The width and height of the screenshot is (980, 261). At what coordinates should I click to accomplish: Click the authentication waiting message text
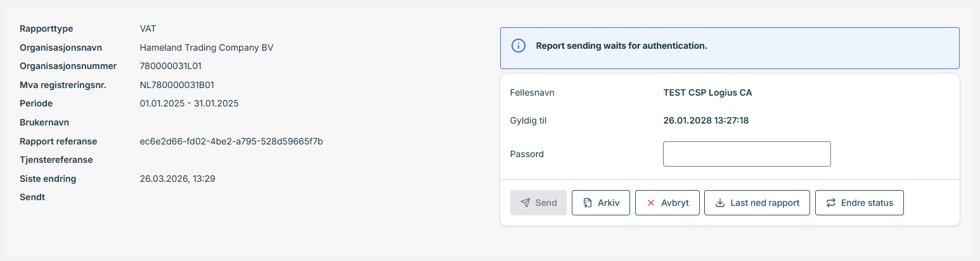coord(621,46)
